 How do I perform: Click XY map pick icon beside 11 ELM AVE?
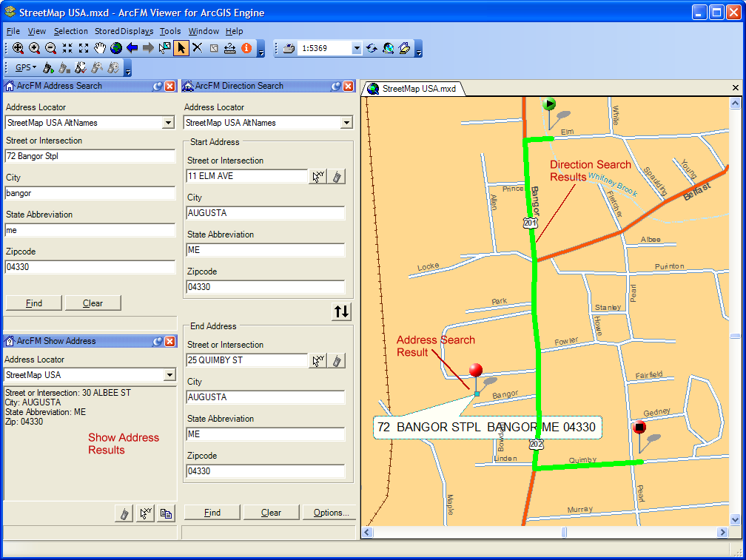coord(317,176)
